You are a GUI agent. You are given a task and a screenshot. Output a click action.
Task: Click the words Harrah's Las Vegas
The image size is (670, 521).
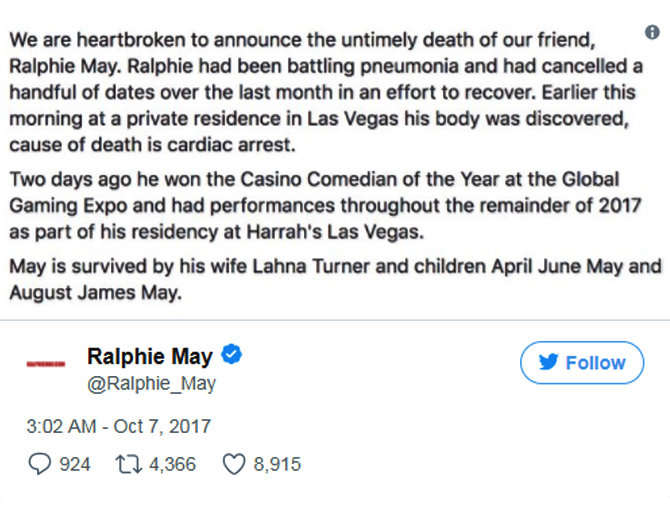(x=335, y=232)
